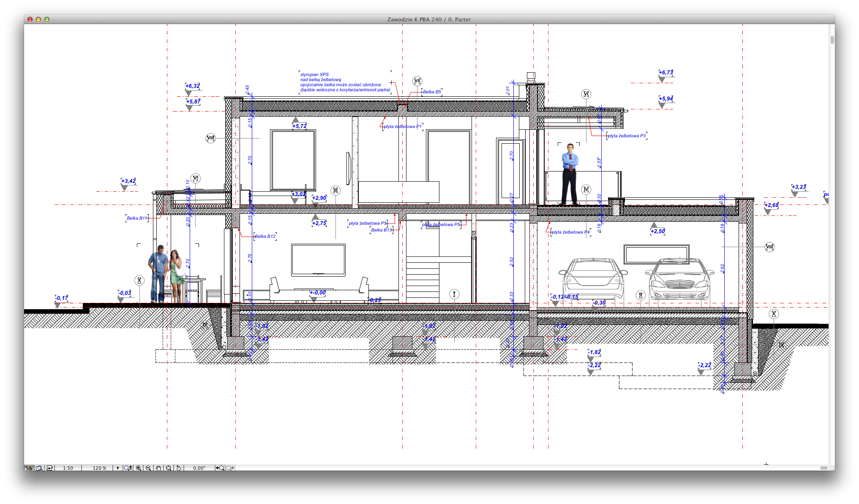Click the fit in window icon

click(x=169, y=468)
